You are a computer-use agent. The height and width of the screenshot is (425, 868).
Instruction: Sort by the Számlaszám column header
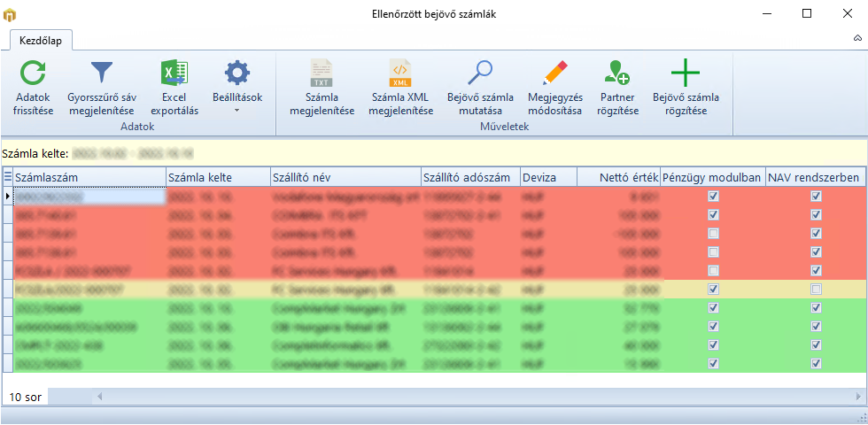[89, 178]
